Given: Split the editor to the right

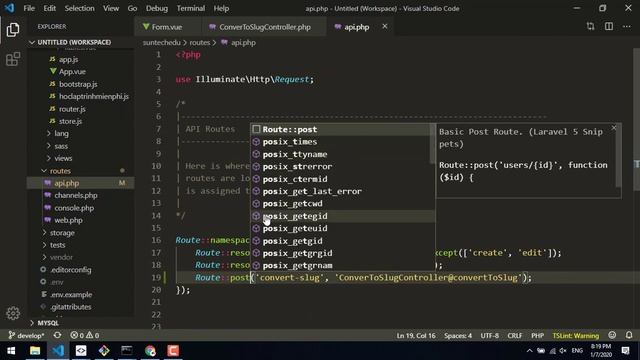Looking at the screenshot, I should [x=609, y=27].
